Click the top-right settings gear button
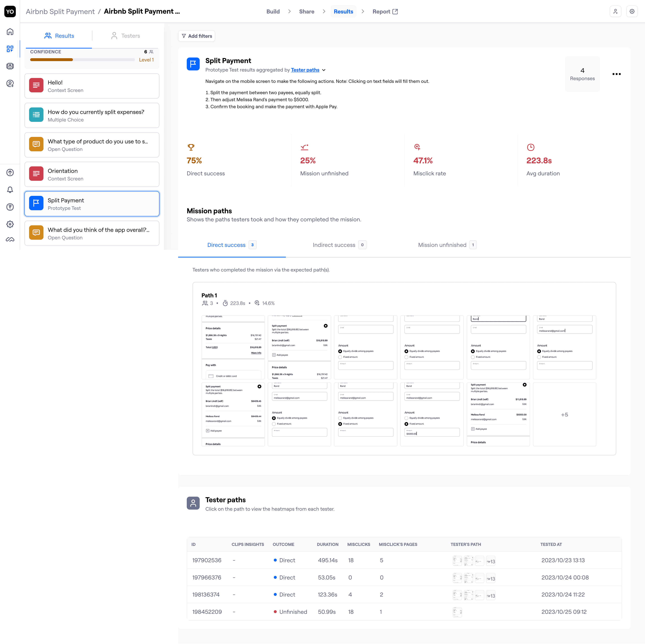645x644 pixels. point(632,11)
